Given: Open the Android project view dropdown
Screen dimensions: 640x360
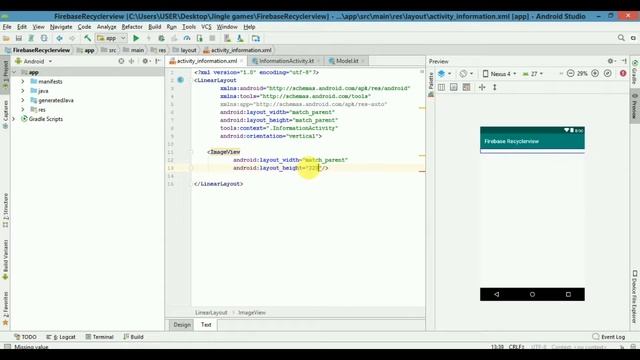Looking at the screenshot, I should tap(33, 61).
